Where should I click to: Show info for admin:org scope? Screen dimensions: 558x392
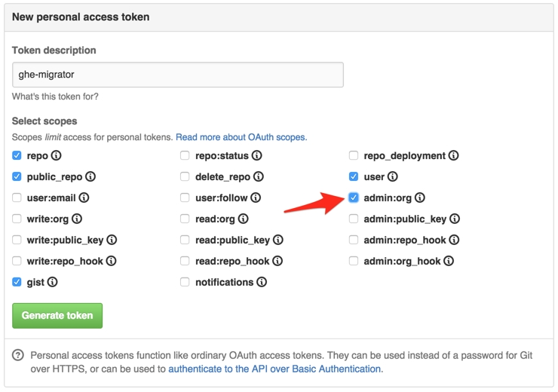[x=420, y=198]
